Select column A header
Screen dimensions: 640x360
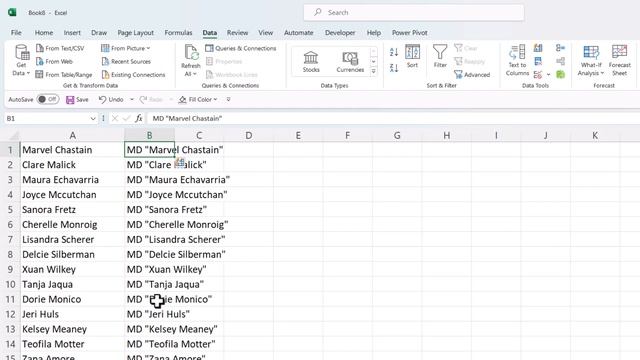(x=72, y=135)
